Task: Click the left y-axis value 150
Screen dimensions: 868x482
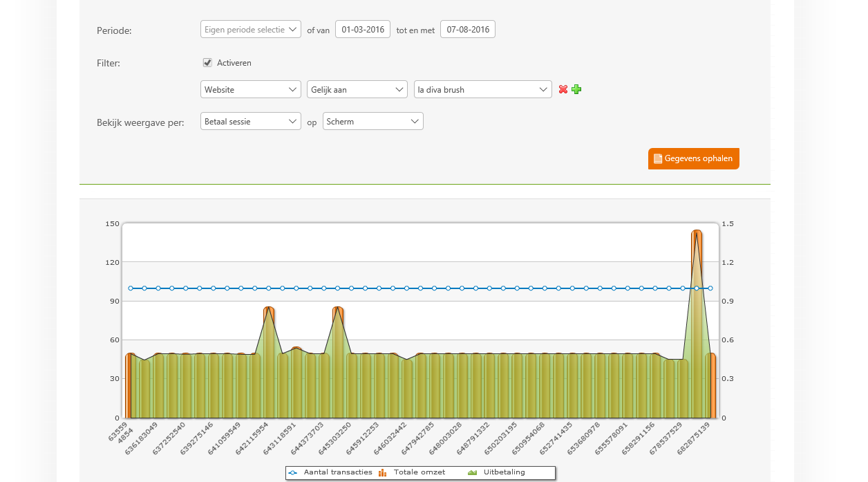Action: tap(112, 224)
